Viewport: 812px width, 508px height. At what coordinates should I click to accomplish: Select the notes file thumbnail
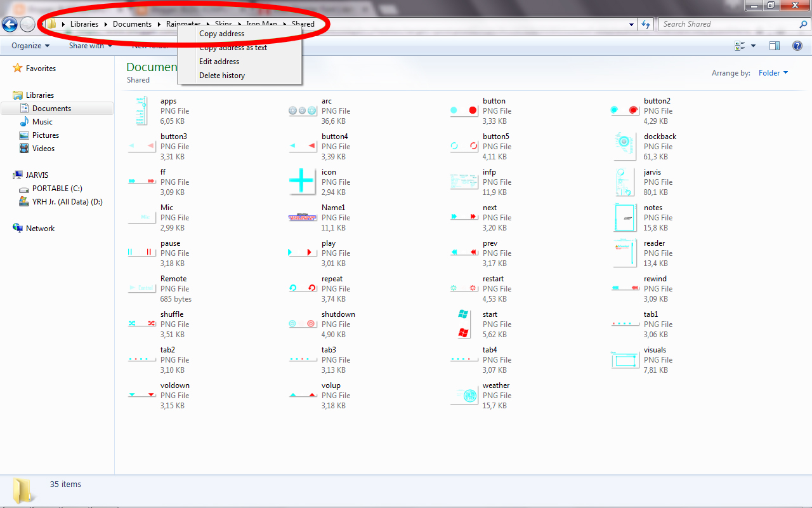pos(625,217)
